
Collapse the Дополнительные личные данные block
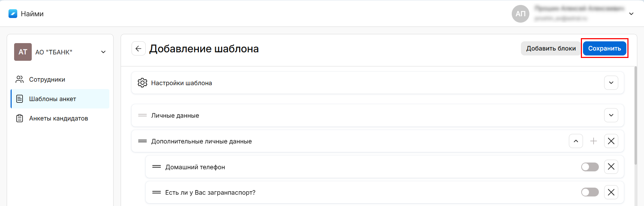576,141
